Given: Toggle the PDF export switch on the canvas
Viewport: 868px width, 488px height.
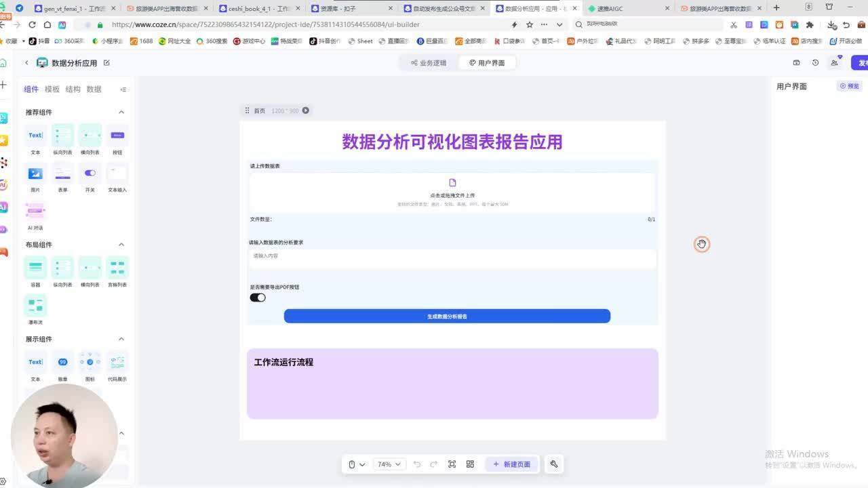Looking at the screenshot, I should (x=257, y=297).
